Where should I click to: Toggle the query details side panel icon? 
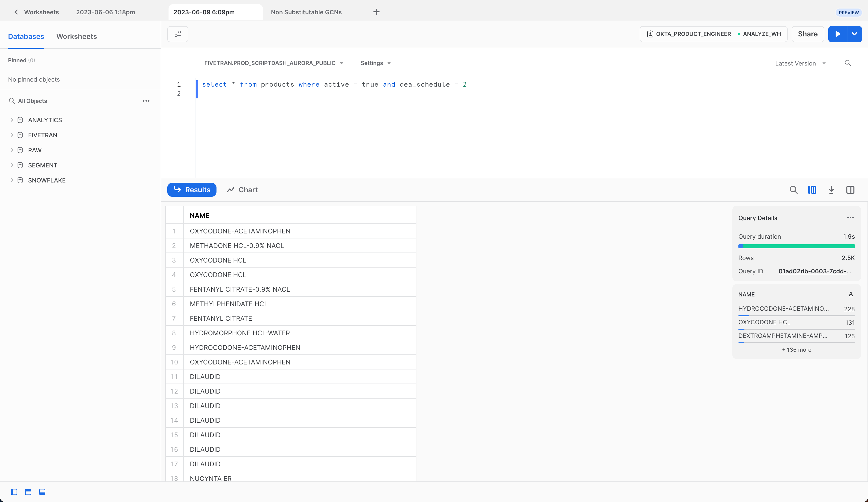pos(850,190)
